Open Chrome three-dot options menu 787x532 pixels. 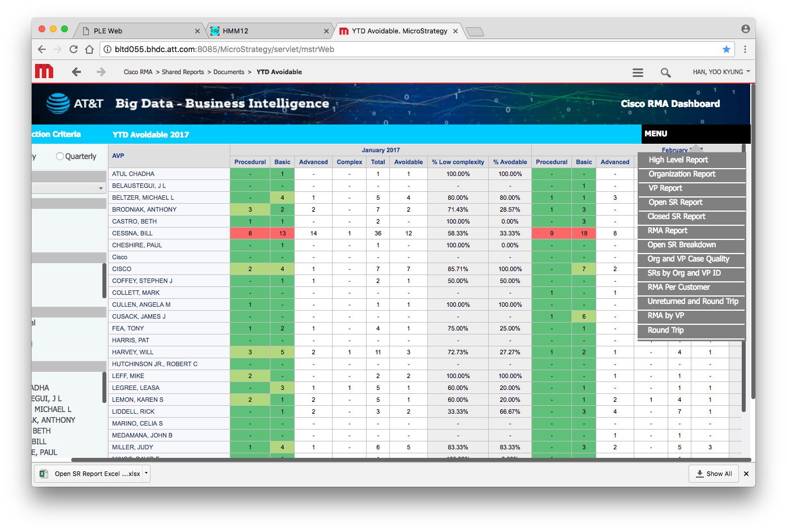click(x=745, y=49)
